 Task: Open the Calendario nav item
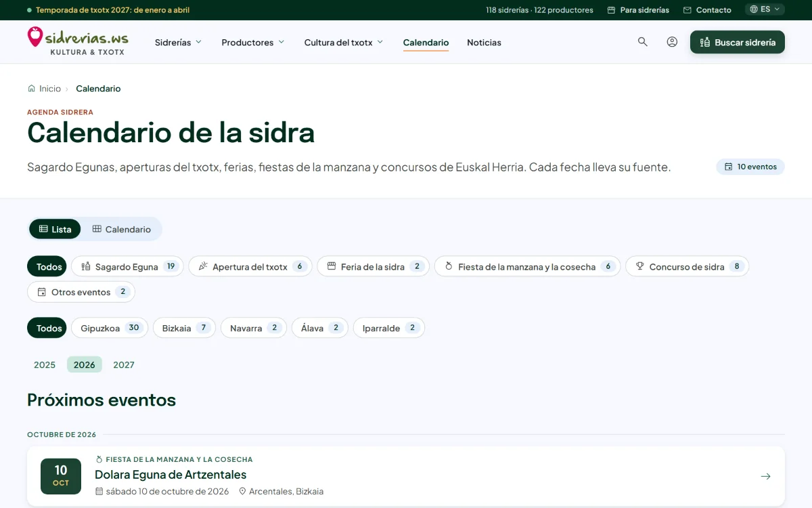426,42
